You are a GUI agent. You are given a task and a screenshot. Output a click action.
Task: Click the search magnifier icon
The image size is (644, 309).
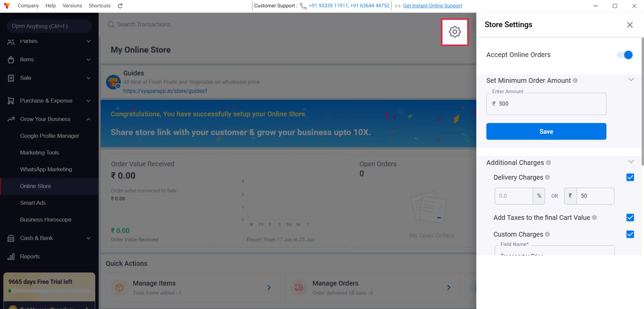[x=111, y=24]
